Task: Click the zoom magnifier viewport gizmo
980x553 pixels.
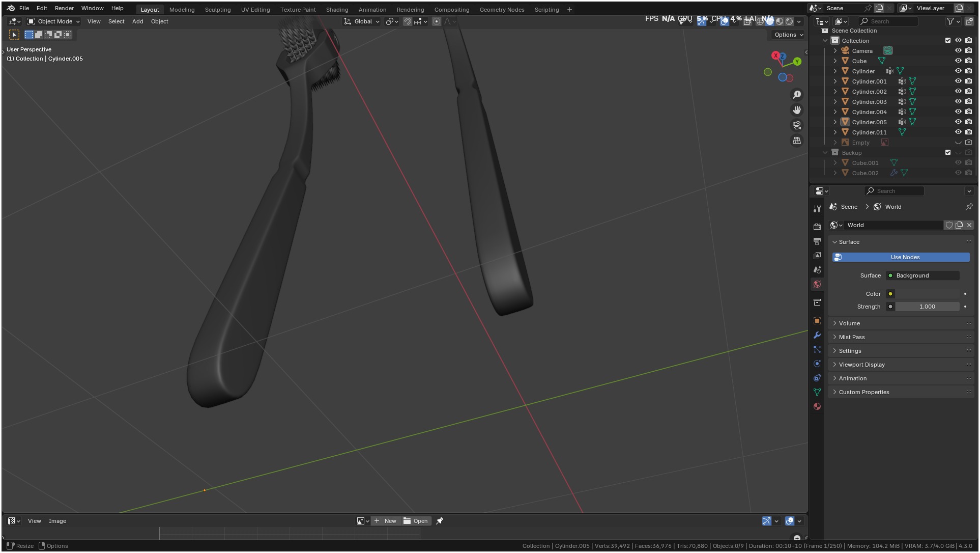Action: click(797, 95)
